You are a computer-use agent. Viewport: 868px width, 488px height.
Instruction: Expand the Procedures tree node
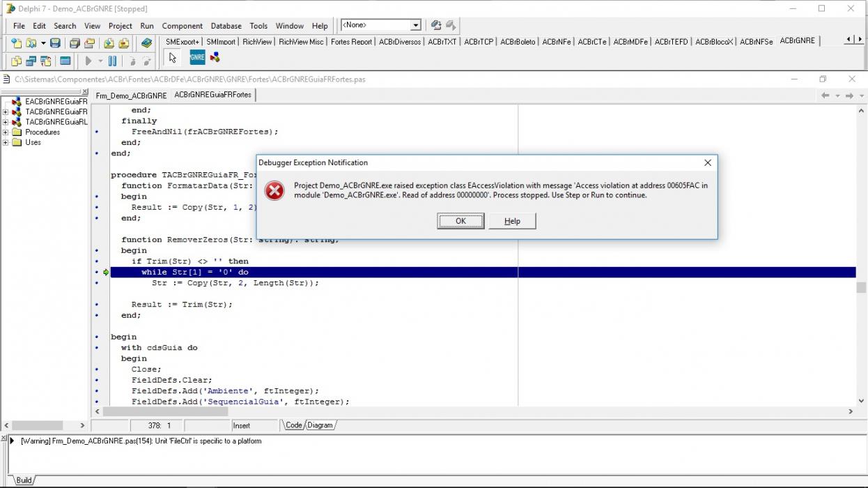point(6,132)
